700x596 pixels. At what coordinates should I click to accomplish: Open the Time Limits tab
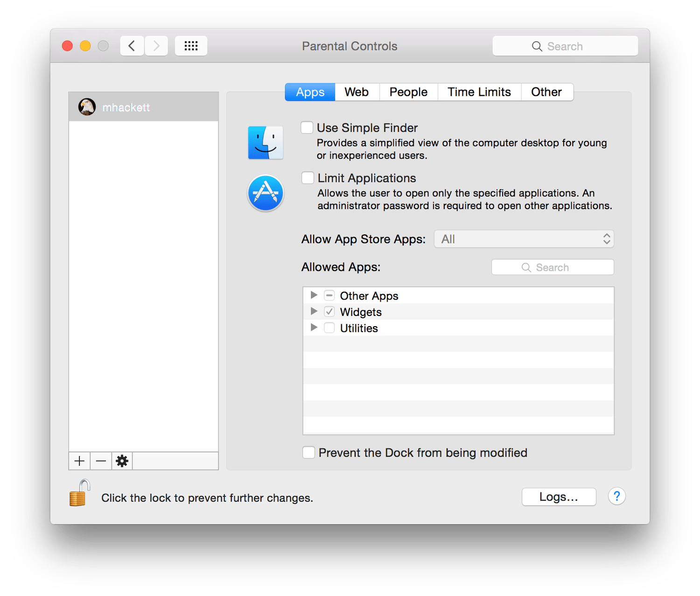(479, 92)
